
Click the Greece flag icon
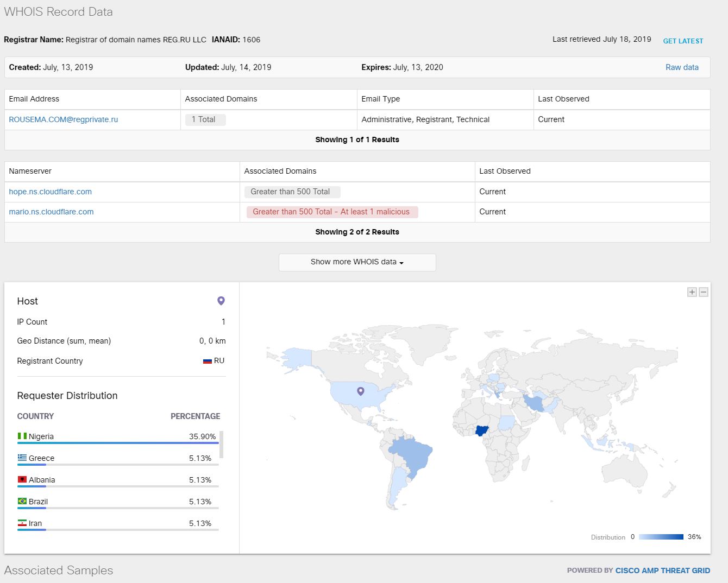coord(22,458)
